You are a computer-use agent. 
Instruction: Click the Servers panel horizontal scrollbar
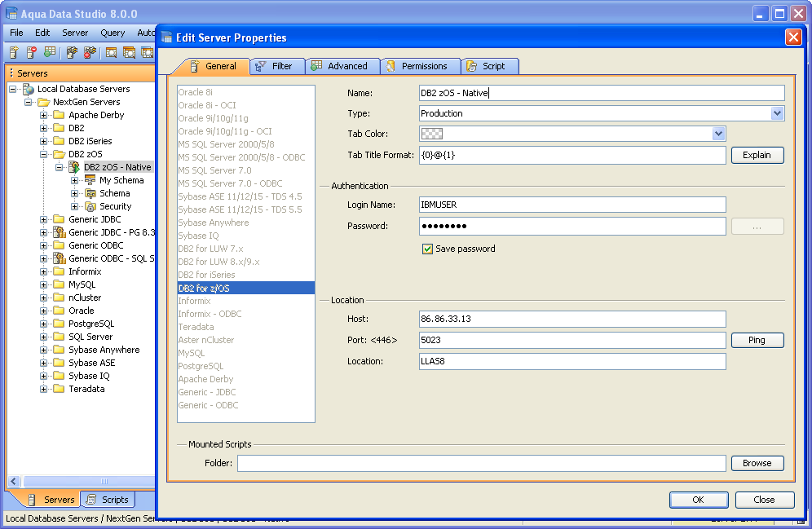88,482
